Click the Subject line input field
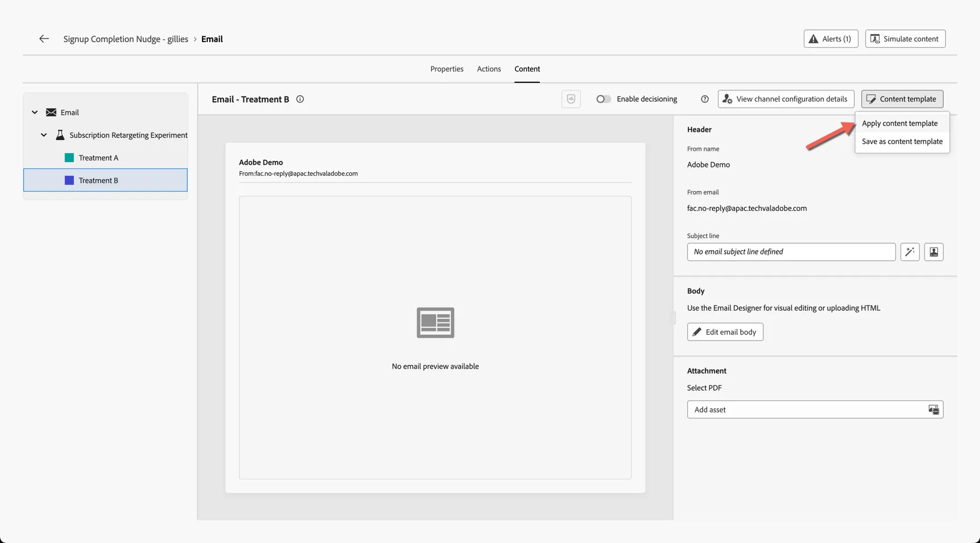Screen dimensions: 980x543 tap(791, 252)
